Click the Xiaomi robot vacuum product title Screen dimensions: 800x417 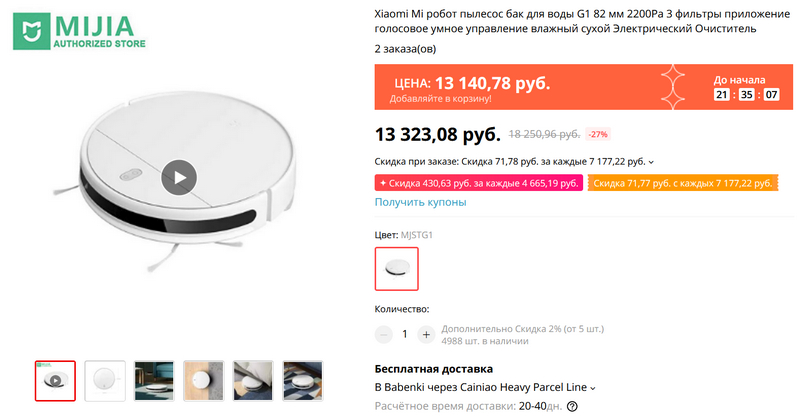(582, 21)
